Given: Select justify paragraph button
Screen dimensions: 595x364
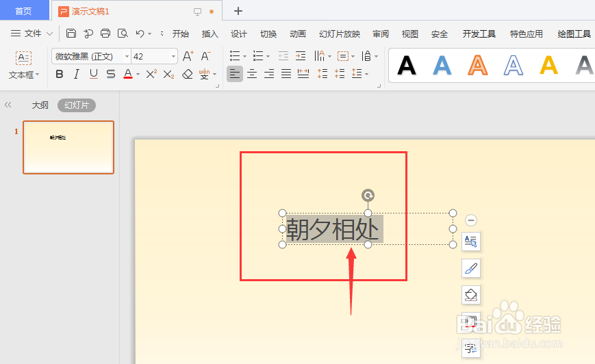Looking at the screenshot, I should [x=286, y=74].
